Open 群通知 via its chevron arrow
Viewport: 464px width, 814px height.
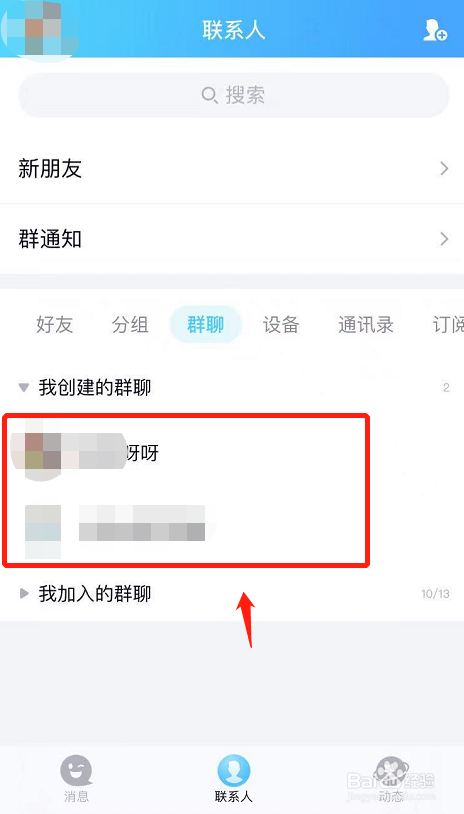[444, 239]
